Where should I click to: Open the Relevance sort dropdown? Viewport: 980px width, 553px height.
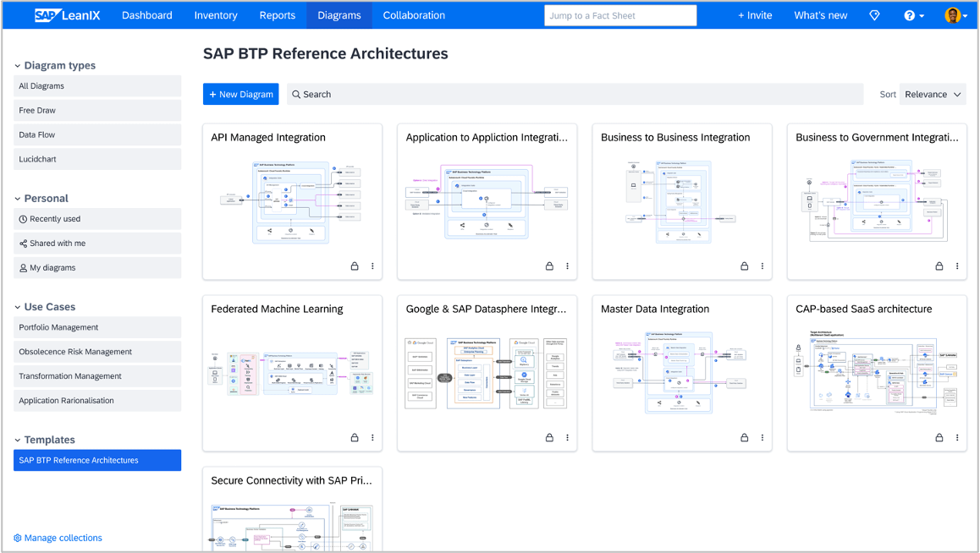click(x=933, y=94)
